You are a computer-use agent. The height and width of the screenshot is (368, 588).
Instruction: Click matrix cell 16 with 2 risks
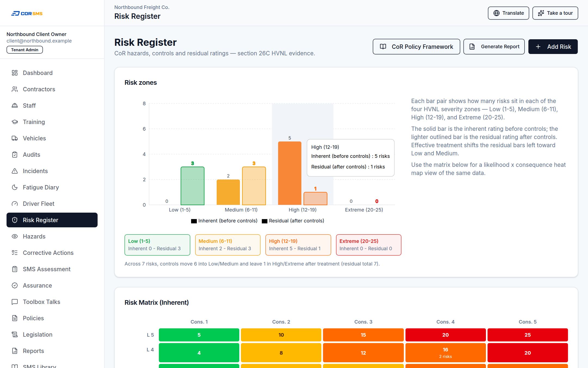445,353
